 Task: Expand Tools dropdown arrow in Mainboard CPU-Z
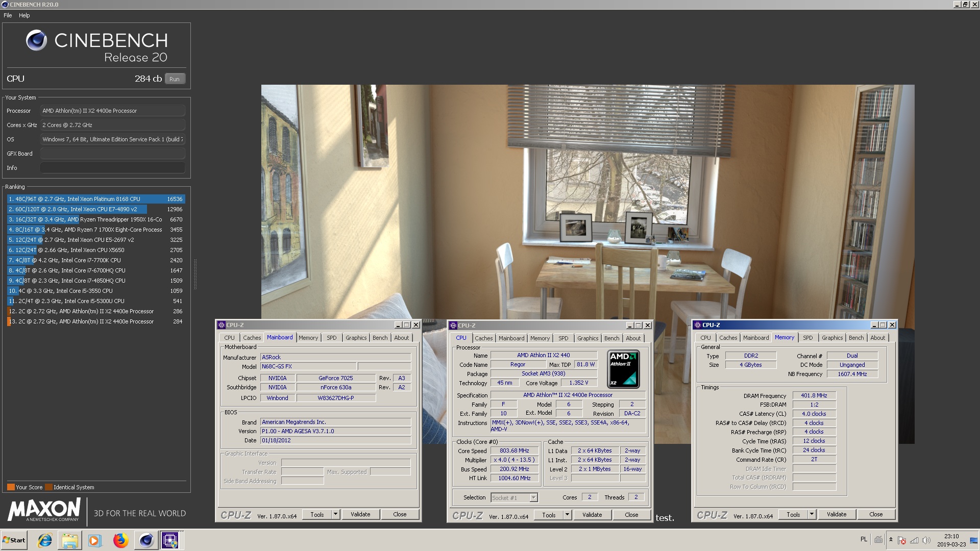point(335,514)
